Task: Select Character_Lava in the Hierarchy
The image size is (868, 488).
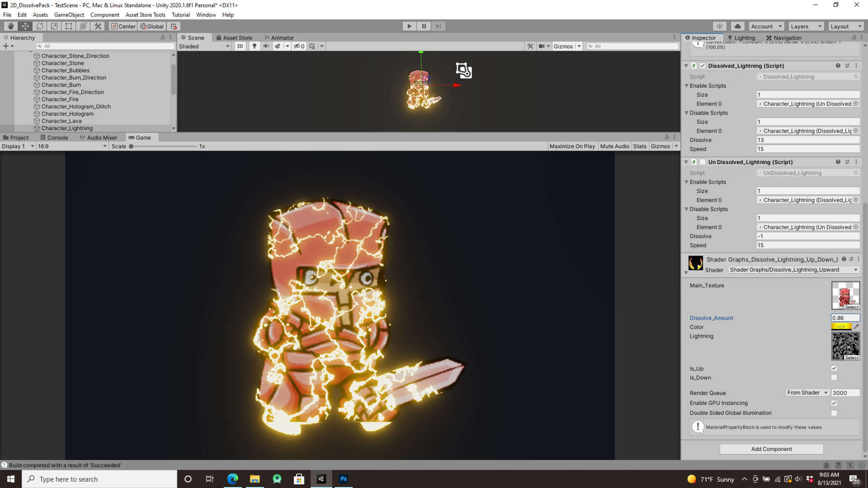Action: [x=61, y=120]
